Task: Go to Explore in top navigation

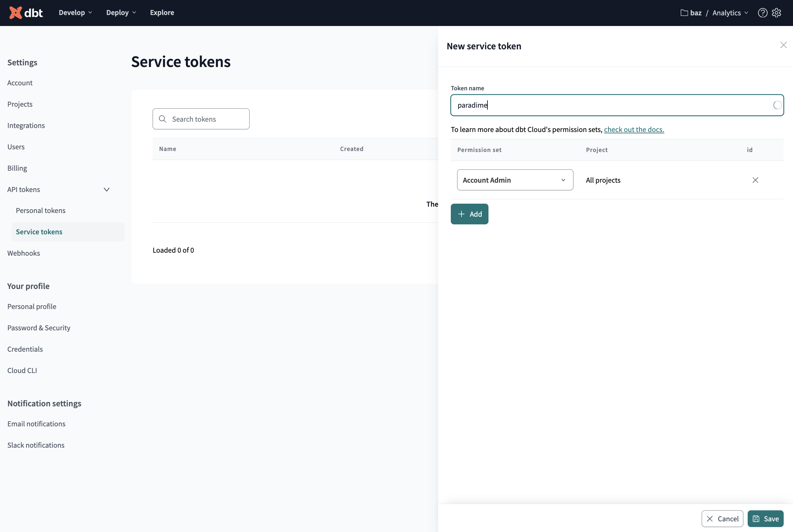Action: point(162,13)
